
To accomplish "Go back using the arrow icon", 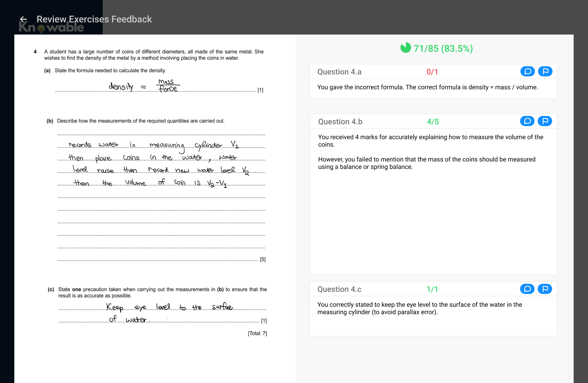I will click(23, 19).
